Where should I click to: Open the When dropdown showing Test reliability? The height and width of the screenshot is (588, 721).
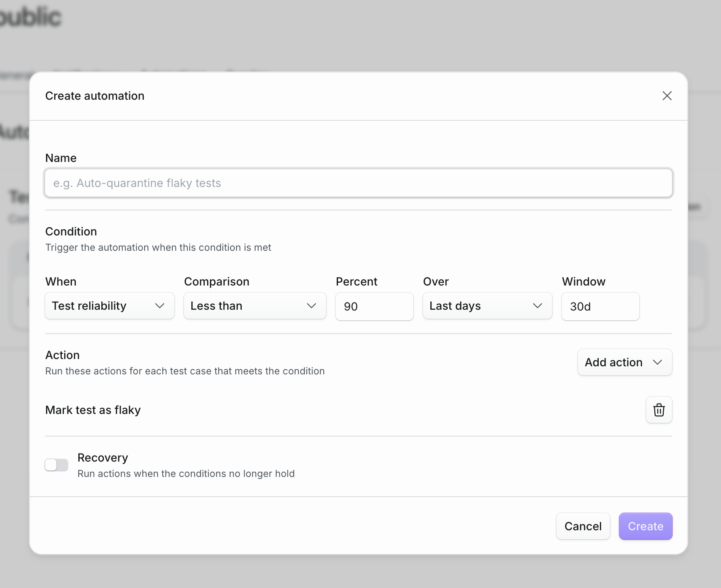(110, 306)
